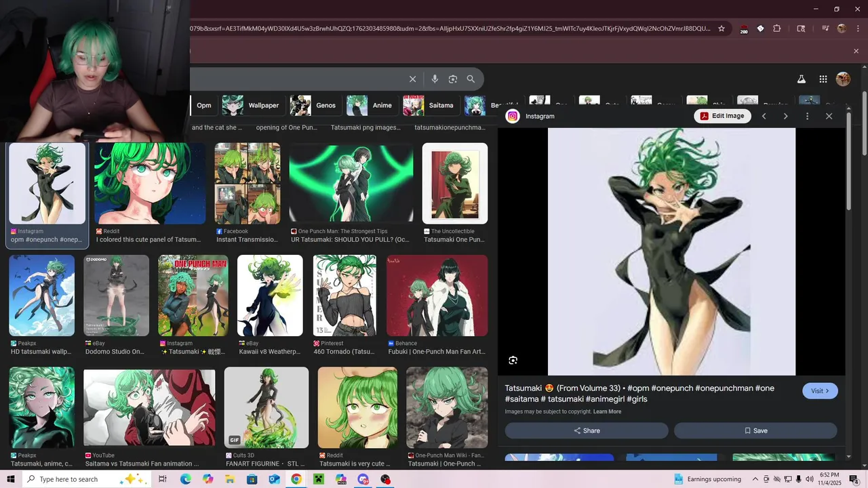Open the Reddit colored panel thumbnail

coord(150,183)
